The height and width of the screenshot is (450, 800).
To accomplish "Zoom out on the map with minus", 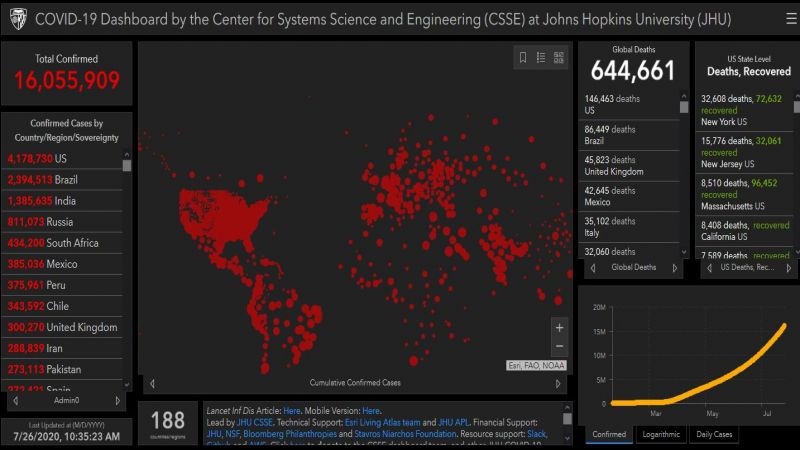I will pos(559,346).
